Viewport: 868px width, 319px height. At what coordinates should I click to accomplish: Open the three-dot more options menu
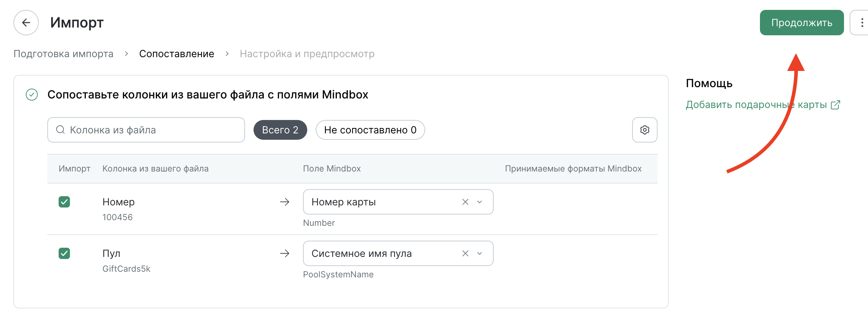pos(862,23)
